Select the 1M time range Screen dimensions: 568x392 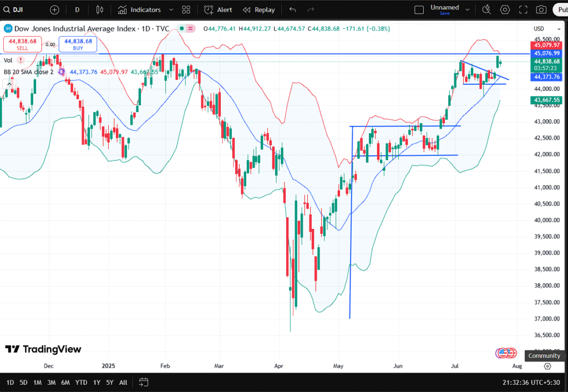[x=37, y=383]
